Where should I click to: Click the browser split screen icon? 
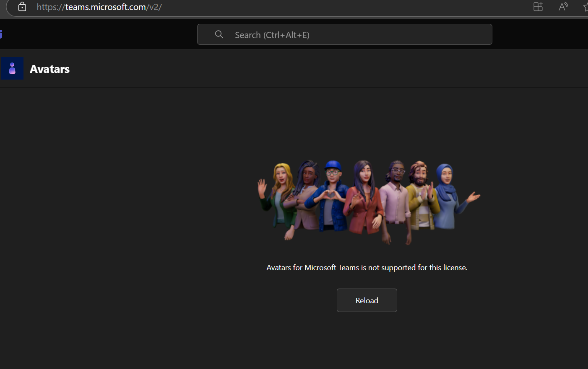(x=538, y=7)
